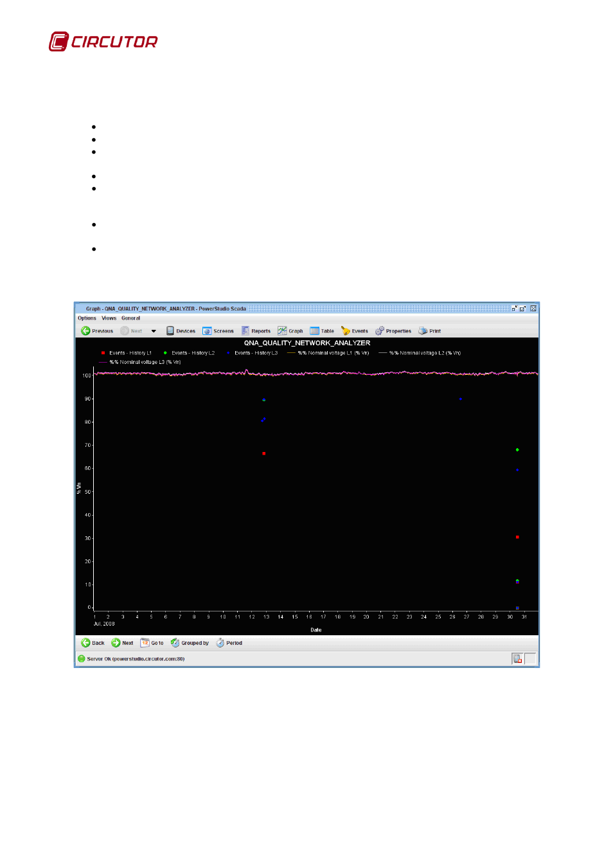Click the Jul. 2008 axis label
Viewport: 613px width, 868px height.
104,624
